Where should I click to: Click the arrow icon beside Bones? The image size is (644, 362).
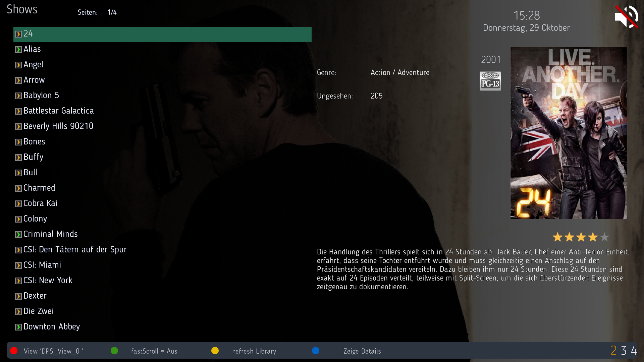pos(18,142)
